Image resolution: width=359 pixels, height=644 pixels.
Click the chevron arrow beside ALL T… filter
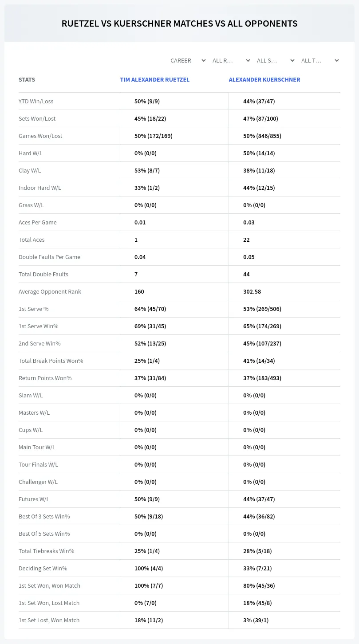click(x=336, y=60)
